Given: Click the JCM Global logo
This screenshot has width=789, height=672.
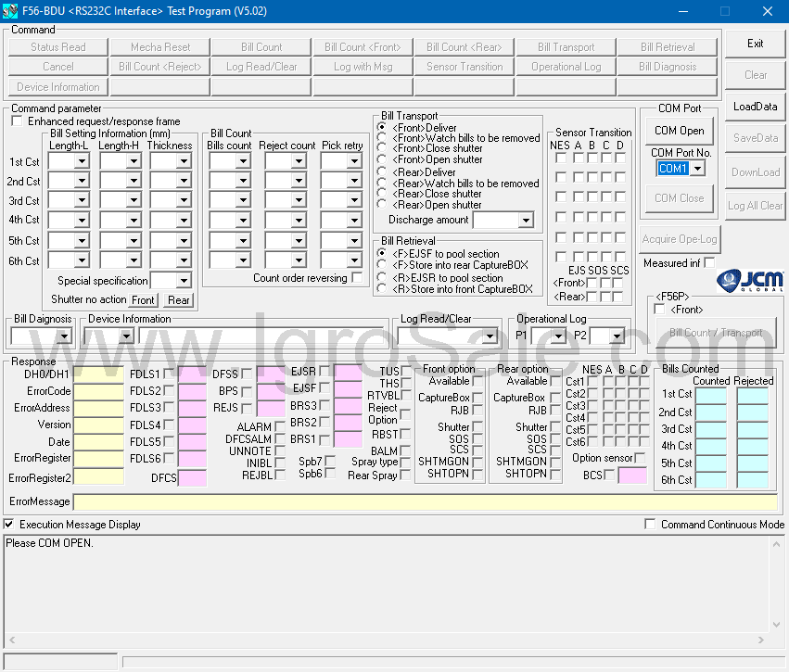Looking at the screenshot, I should (751, 279).
